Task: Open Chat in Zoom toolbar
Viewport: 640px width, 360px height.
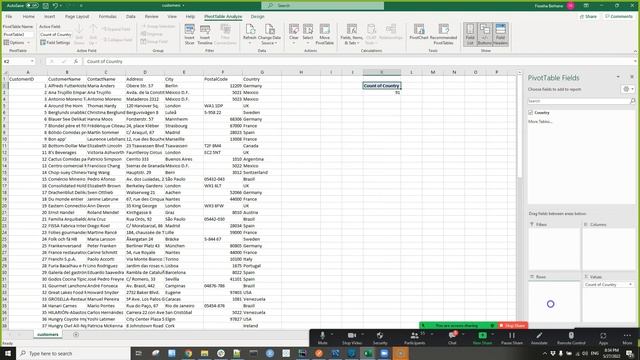Action: pyautogui.click(x=452, y=338)
